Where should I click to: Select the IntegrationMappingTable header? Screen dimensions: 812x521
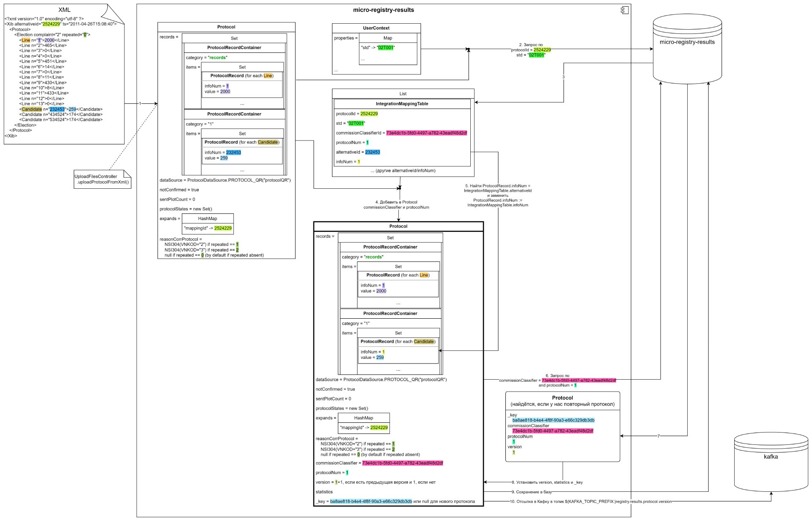pyautogui.click(x=402, y=104)
